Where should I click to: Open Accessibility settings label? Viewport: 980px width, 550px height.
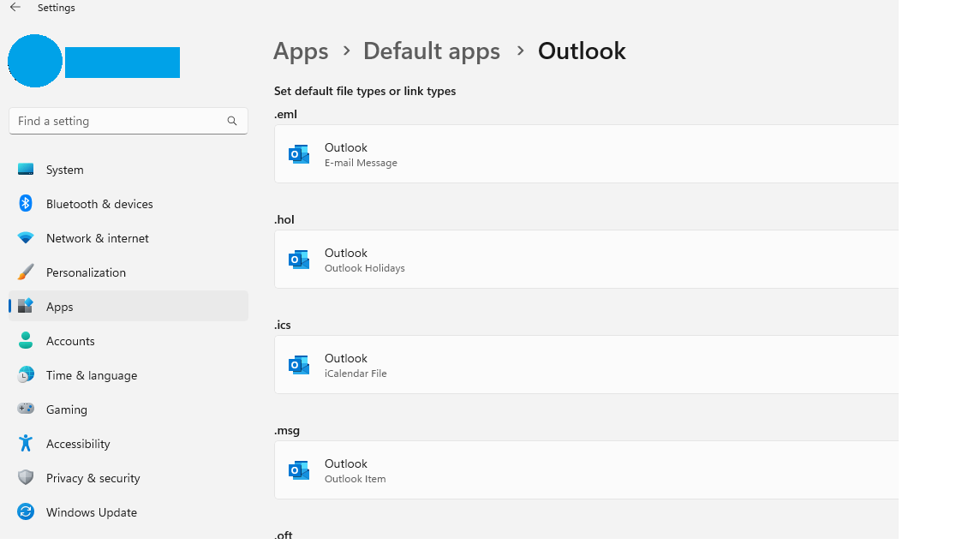click(x=78, y=445)
